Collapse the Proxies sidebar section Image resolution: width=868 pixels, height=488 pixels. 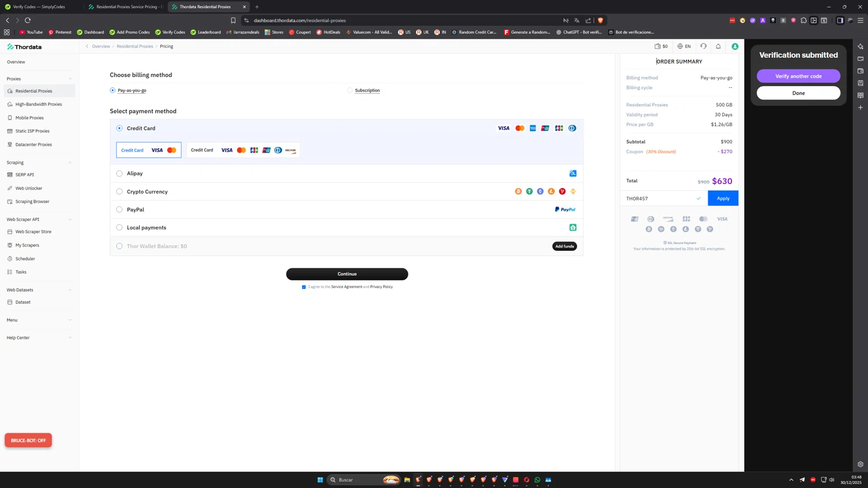pos(70,79)
